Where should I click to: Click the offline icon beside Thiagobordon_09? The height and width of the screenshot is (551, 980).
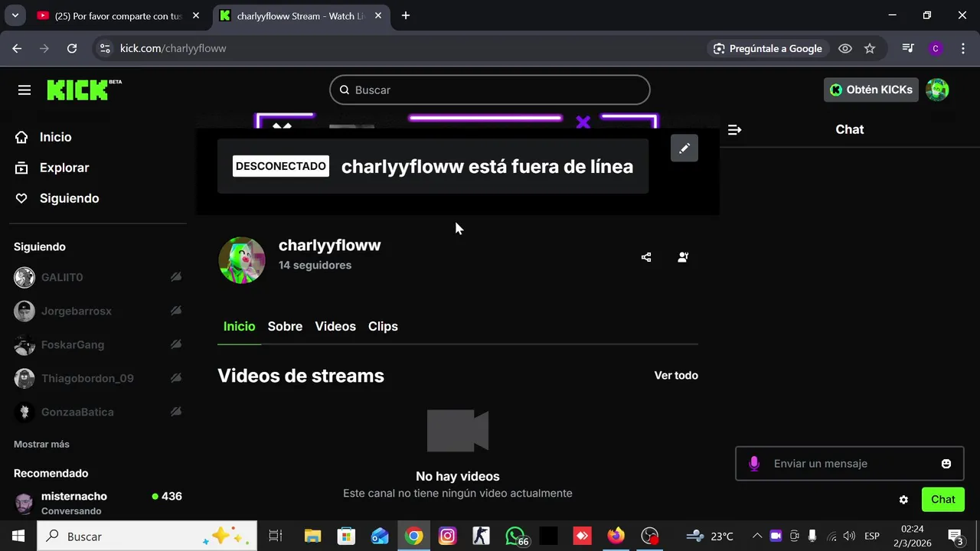[176, 378]
